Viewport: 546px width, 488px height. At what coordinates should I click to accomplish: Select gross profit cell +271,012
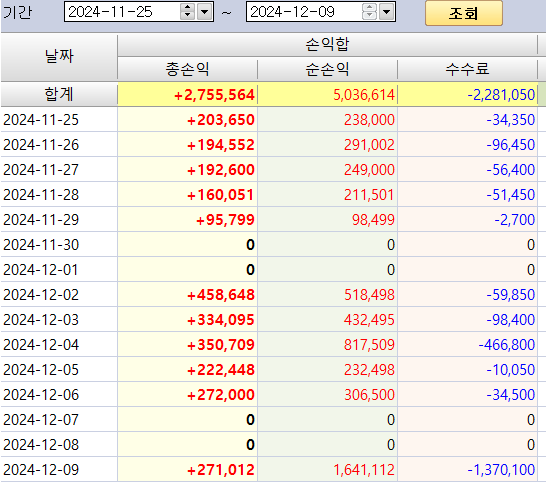point(187,470)
